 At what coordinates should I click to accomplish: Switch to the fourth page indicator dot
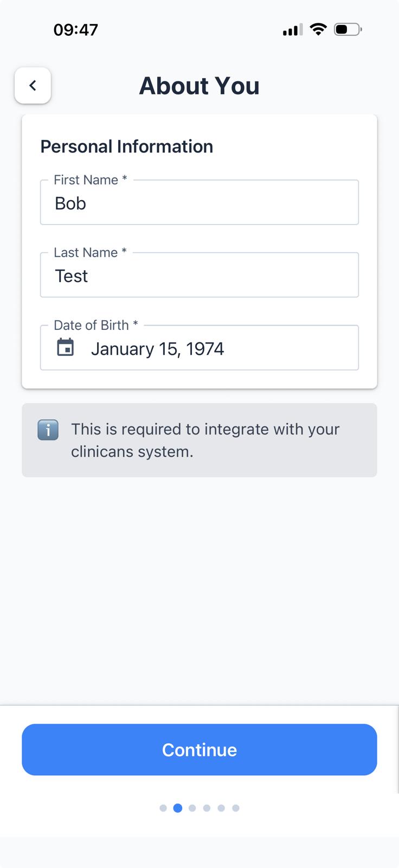pyautogui.click(x=207, y=808)
